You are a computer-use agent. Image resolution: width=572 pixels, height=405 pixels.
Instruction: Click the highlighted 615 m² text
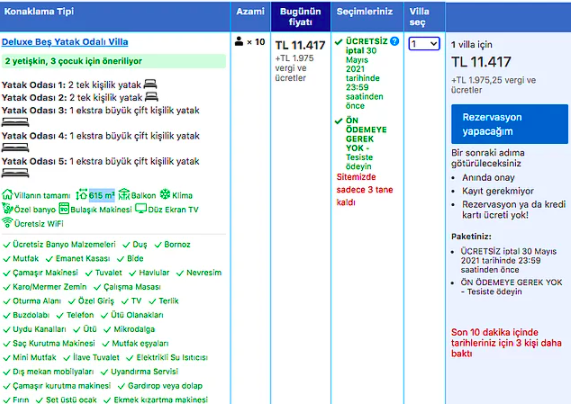tap(102, 196)
